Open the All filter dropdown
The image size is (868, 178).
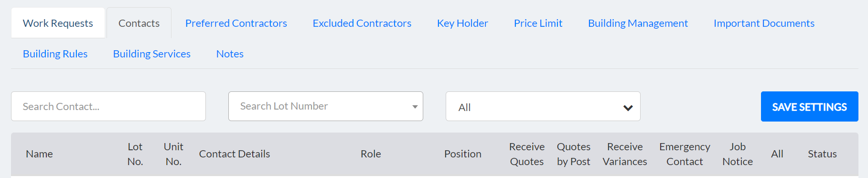(x=543, y=106)
